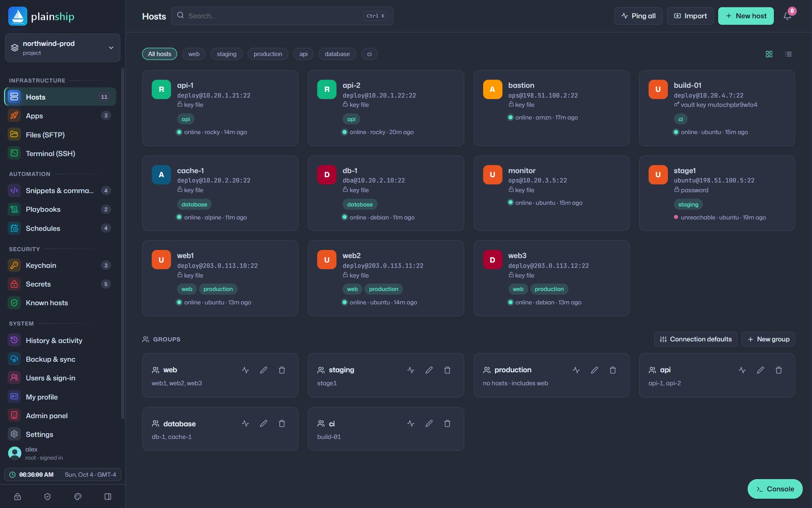Open Backup & sync
This screenshot has width=812, height=508.
[60, 359]
